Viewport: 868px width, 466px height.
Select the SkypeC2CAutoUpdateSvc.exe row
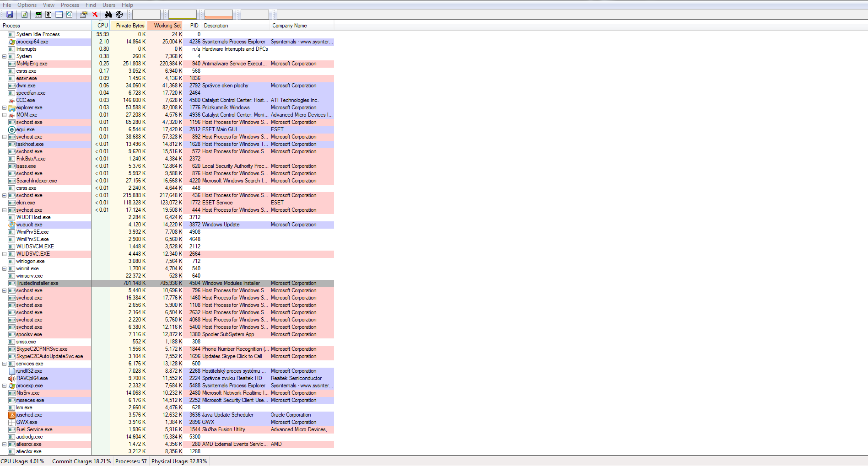[167, 356]
